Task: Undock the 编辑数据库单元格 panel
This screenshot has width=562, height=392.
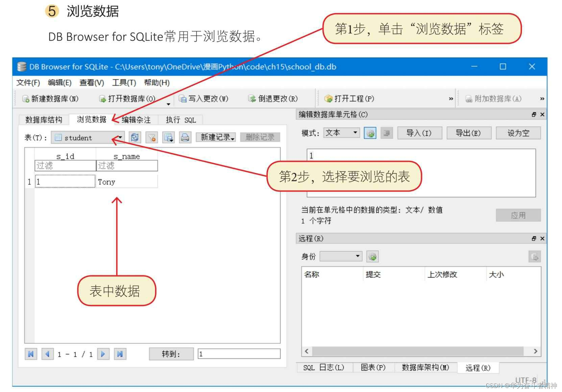Action: (x=534, y=114)
